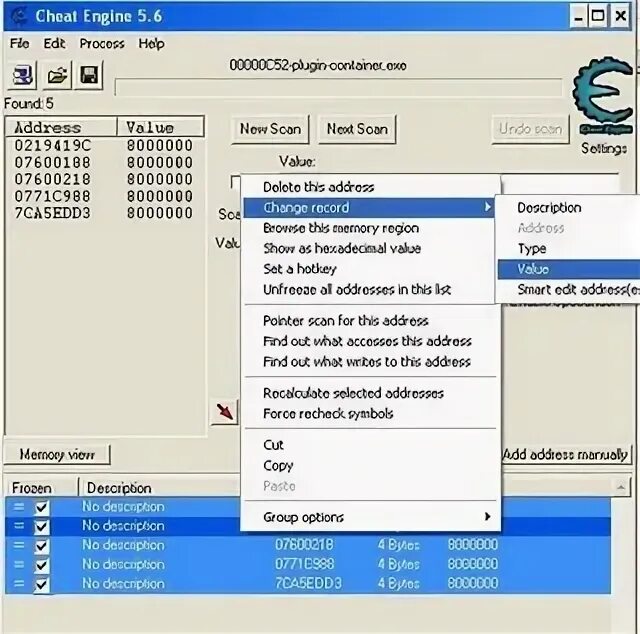This screenshot has height=634, width=640.
Task: Choose Find out what writes to this address
Action: coord(367,362)
